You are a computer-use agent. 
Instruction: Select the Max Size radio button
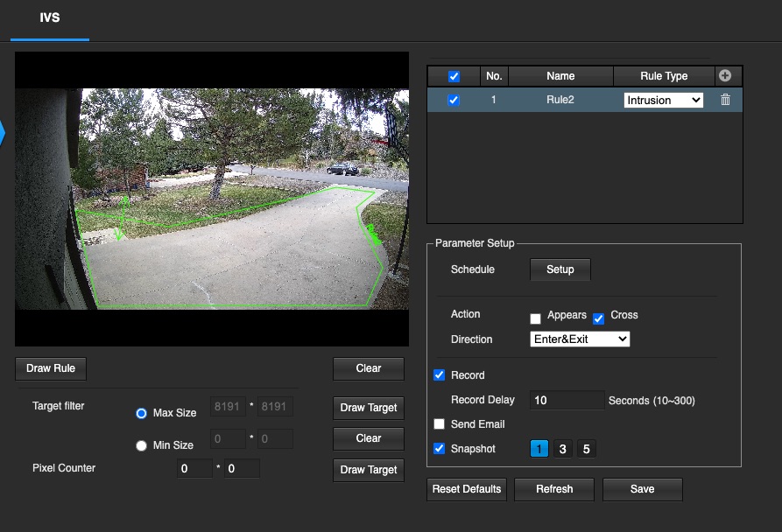click(142, 414)
